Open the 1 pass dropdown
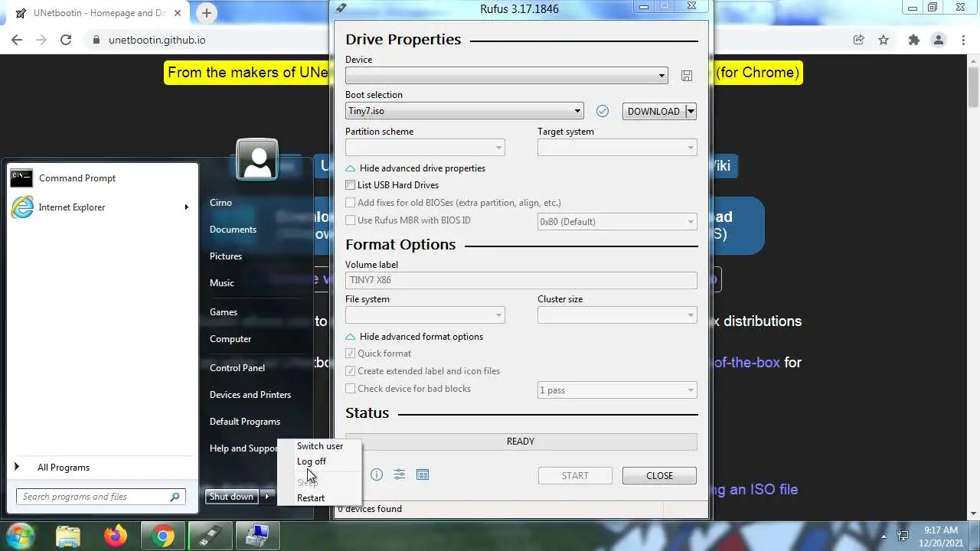This screenshot has width=980, height=551. pyautogui.click(x=617, y=390)
